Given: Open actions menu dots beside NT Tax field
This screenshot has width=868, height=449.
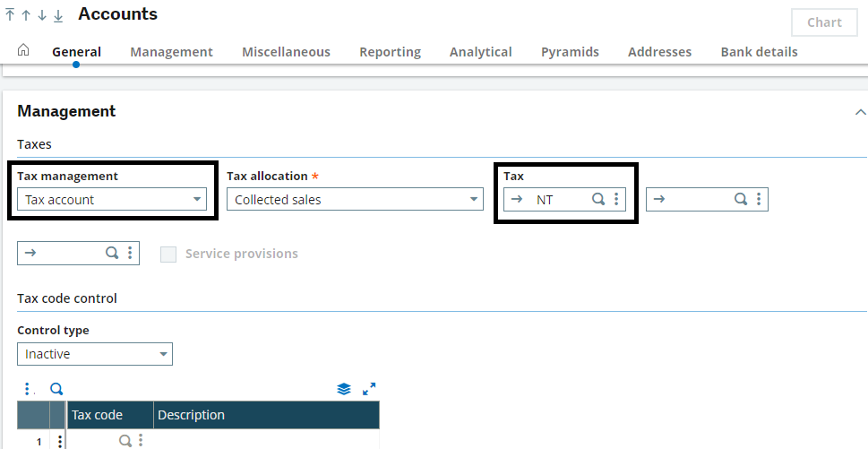Looking at the screenshot, I should 616,200.
